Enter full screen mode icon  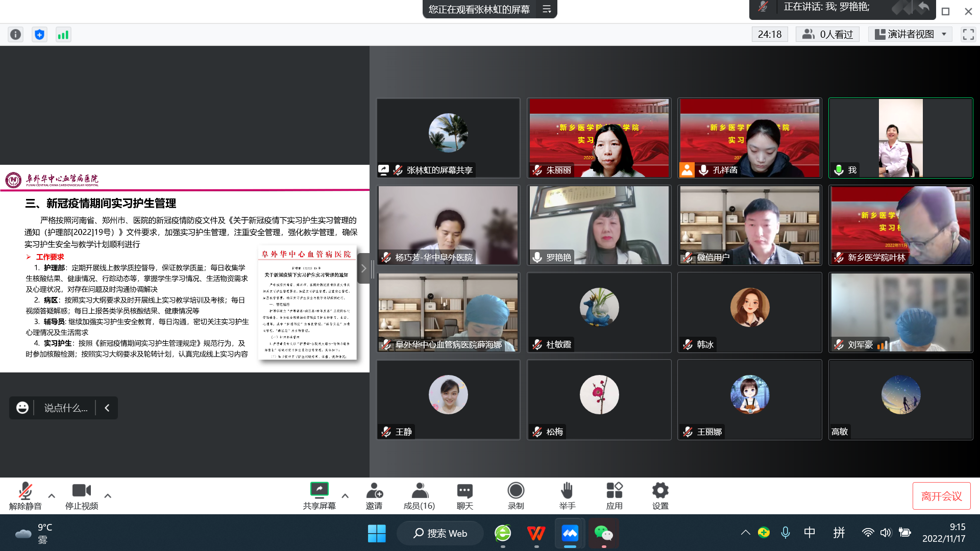pyautogui.click(x=968, y=34)
